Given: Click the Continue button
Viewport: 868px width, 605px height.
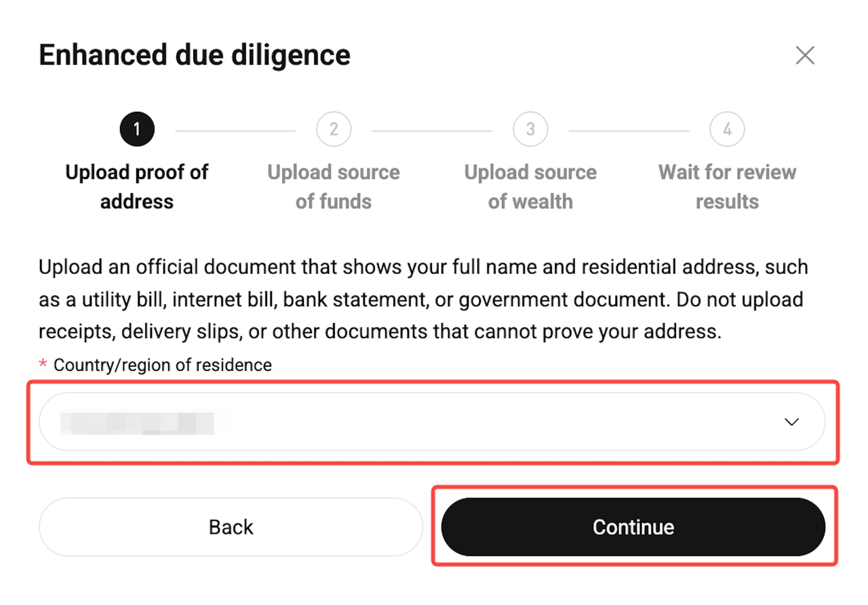Looking at the screenshot, I should tap(633, 526).
